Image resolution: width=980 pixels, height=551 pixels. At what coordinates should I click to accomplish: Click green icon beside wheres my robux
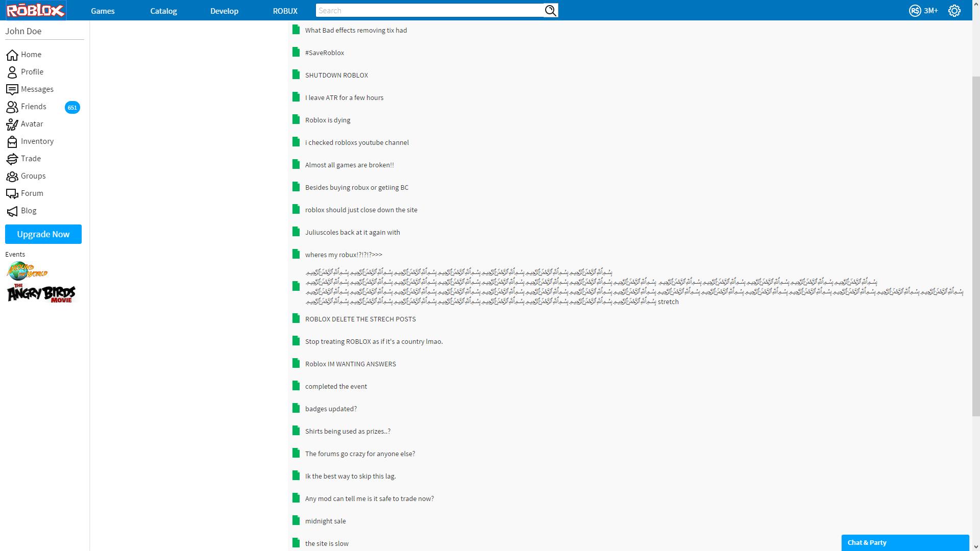tap(296, 254)
